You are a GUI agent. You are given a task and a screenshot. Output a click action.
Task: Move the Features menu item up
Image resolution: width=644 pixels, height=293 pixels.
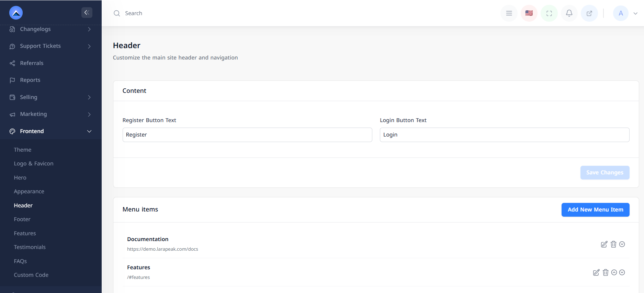[x=614, y=272]
